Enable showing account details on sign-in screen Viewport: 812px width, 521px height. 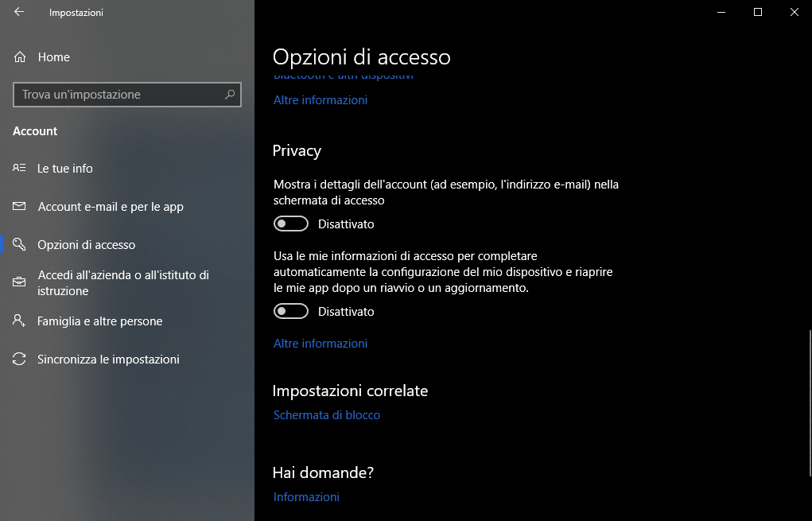click(x=290, y=224)
